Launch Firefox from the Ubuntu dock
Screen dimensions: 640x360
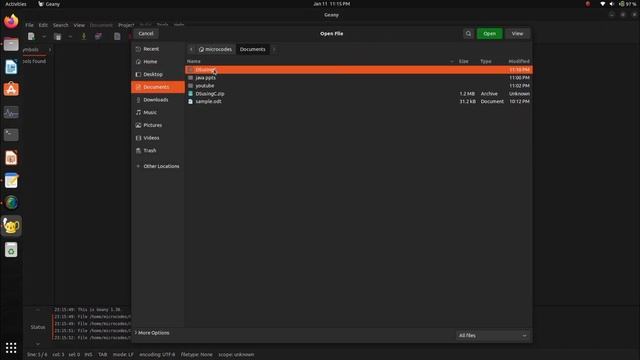coord(11,21)
